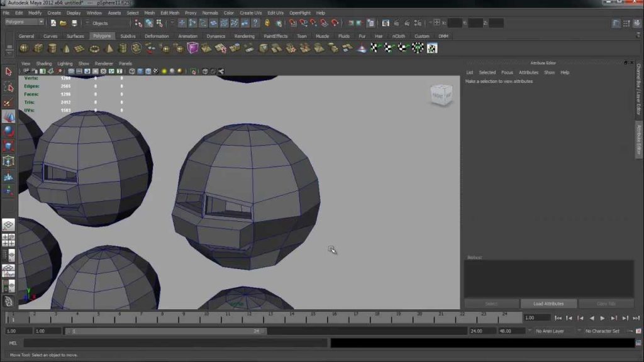Toggle the viewport use all lights icon

click(x=164, y=72)
